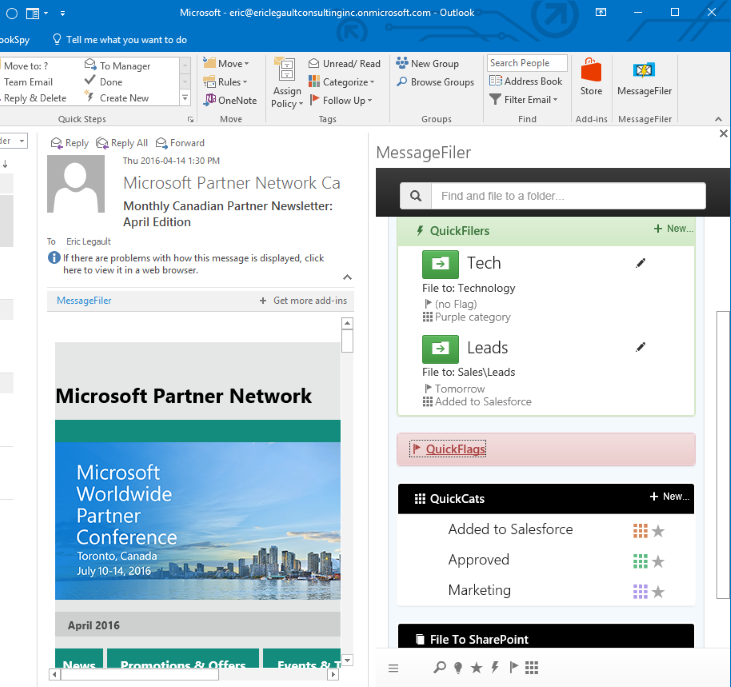
Task: Toggle star for Added to Salesforce
Action: click(658, 530)
